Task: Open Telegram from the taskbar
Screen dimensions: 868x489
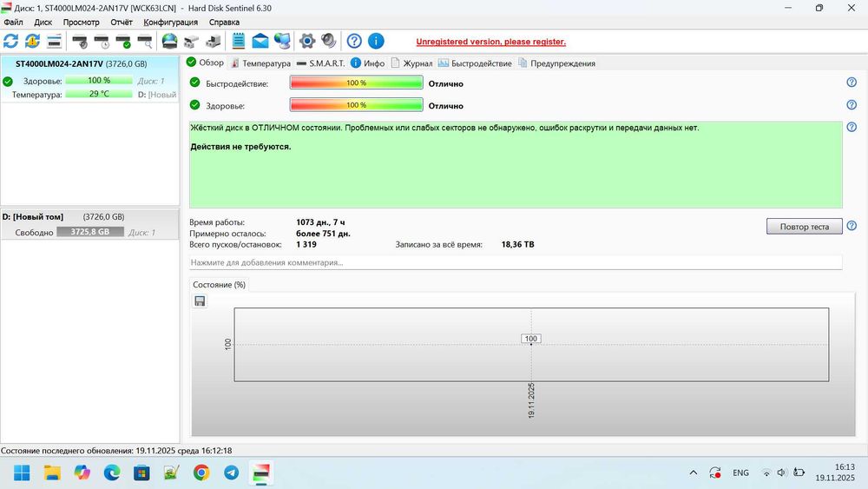Action: (232, 473)
